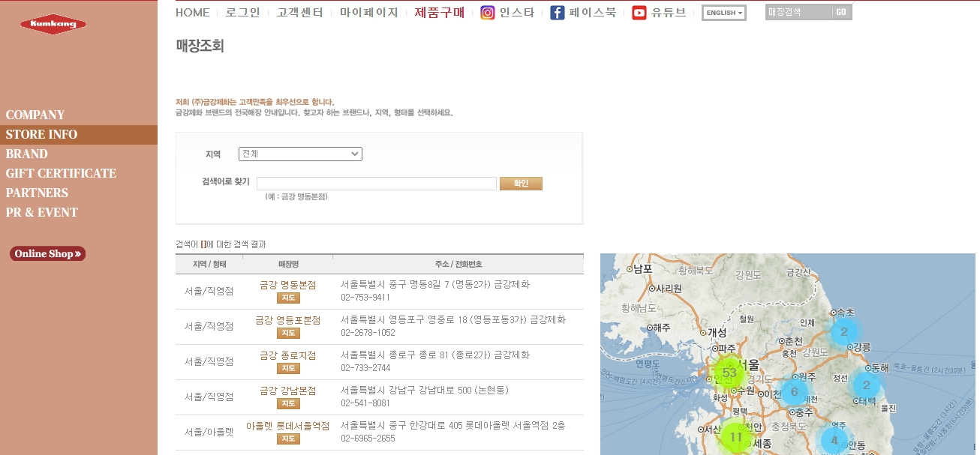Click the 2-store cluster marker near Gangneung

click(844, 332)
